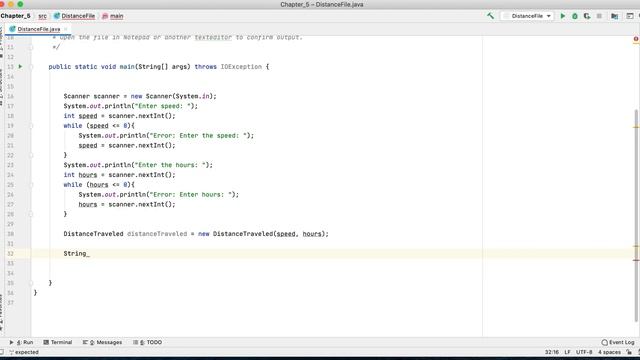Click the src breadcrumb
The image size is (640, 360).
pyautogui.click(x=42, y=16)
